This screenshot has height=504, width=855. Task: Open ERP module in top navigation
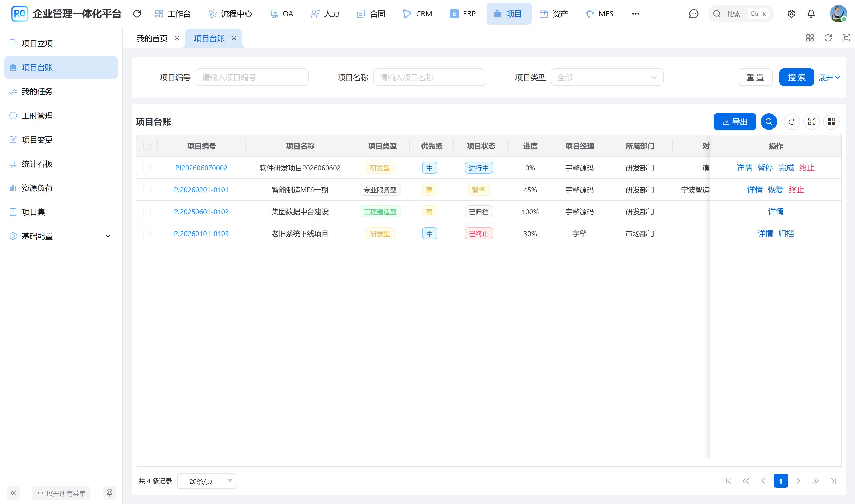click(463, 14)
